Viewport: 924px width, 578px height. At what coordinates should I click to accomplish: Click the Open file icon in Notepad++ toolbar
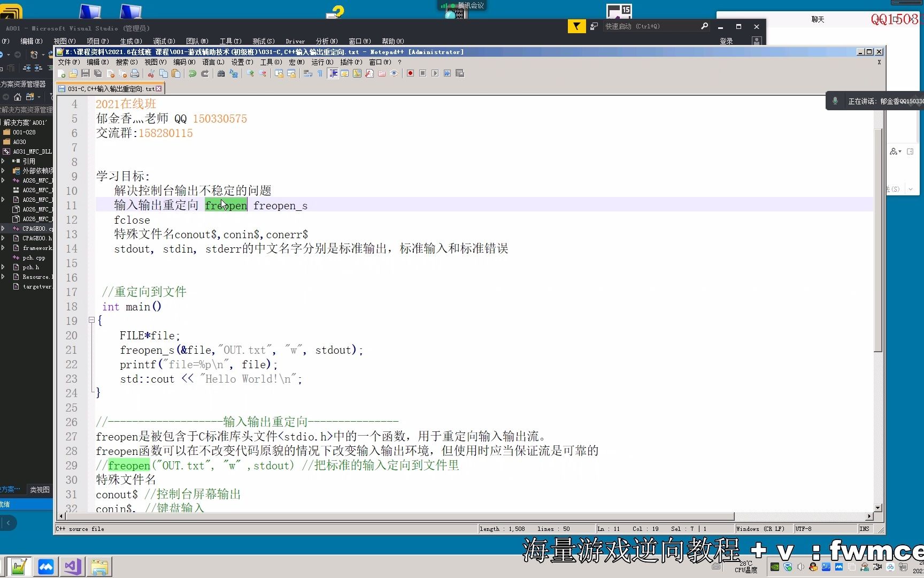coord(73,73)
